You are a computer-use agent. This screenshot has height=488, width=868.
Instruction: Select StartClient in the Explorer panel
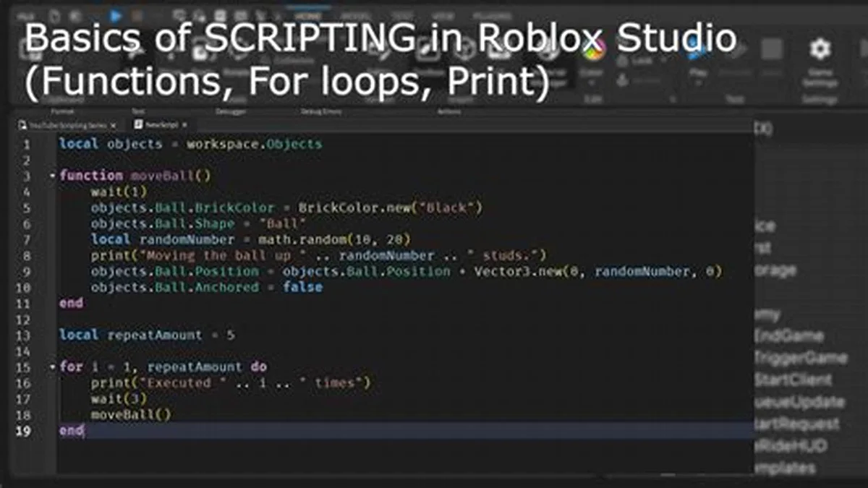coord(793,380)
